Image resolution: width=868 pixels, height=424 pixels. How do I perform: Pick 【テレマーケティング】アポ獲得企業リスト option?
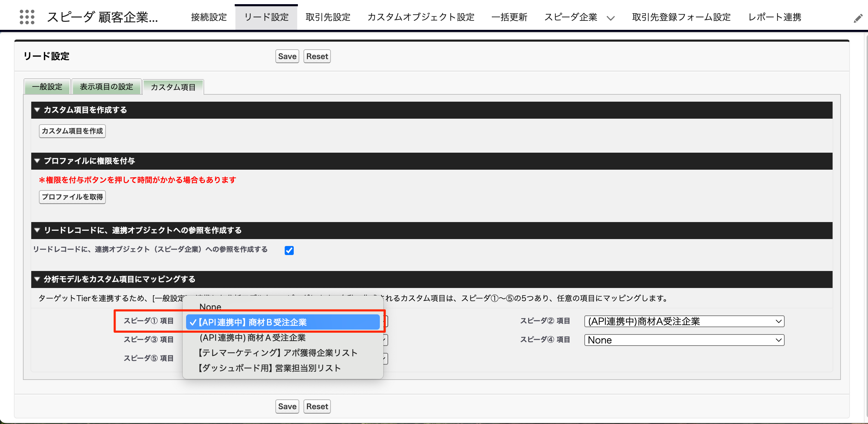(277, 353)
